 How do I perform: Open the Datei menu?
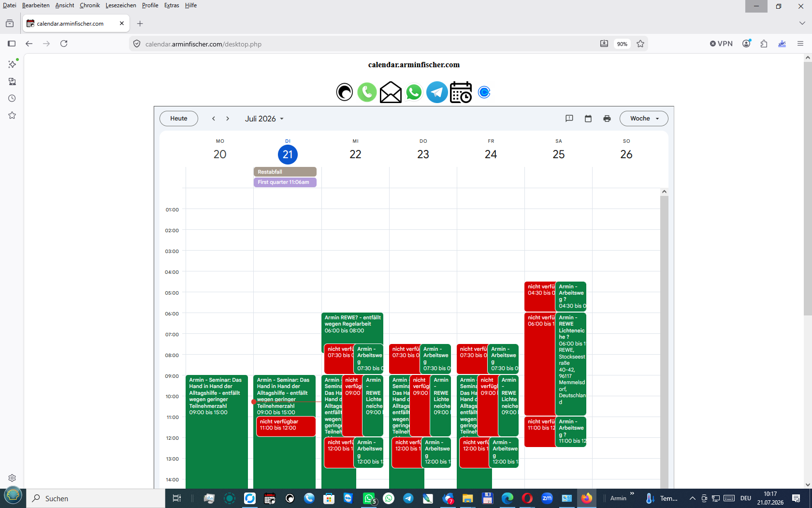point(9,5)
